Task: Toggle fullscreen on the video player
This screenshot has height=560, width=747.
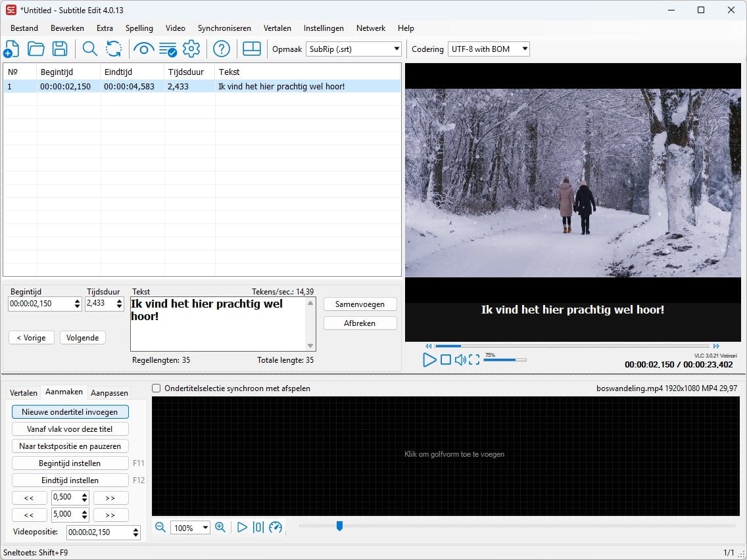Action: tap(474, 360)
